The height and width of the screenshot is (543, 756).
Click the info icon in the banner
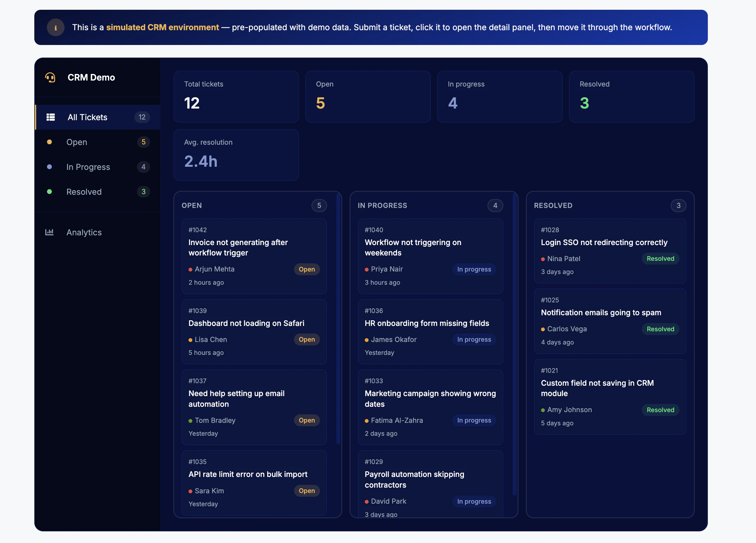pos(56,27)
